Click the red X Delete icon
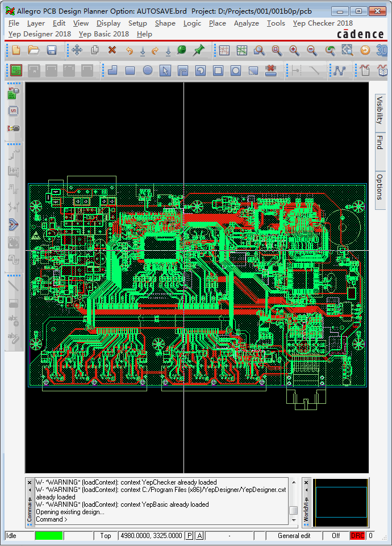392x546 pixels. [112, 50]
